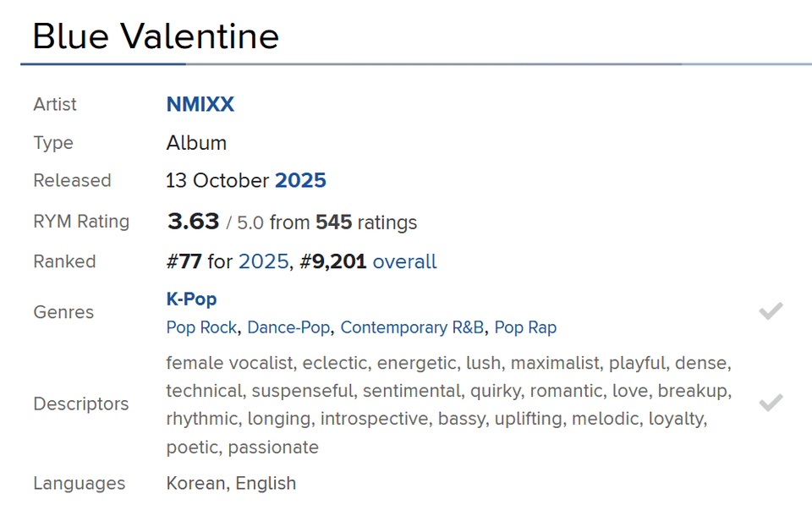Image resolution: width=812 pixels, height=527 pixels.
Task: Open the 2025 chart link in the Ranked row
Action: (x=263, y=262)
